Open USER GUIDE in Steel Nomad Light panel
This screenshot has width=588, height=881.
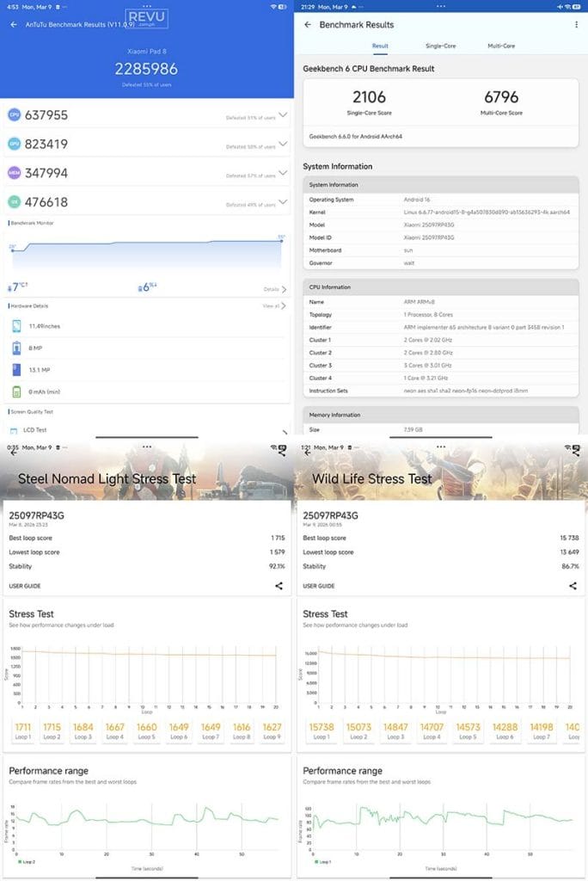click(x=25, y=586)
